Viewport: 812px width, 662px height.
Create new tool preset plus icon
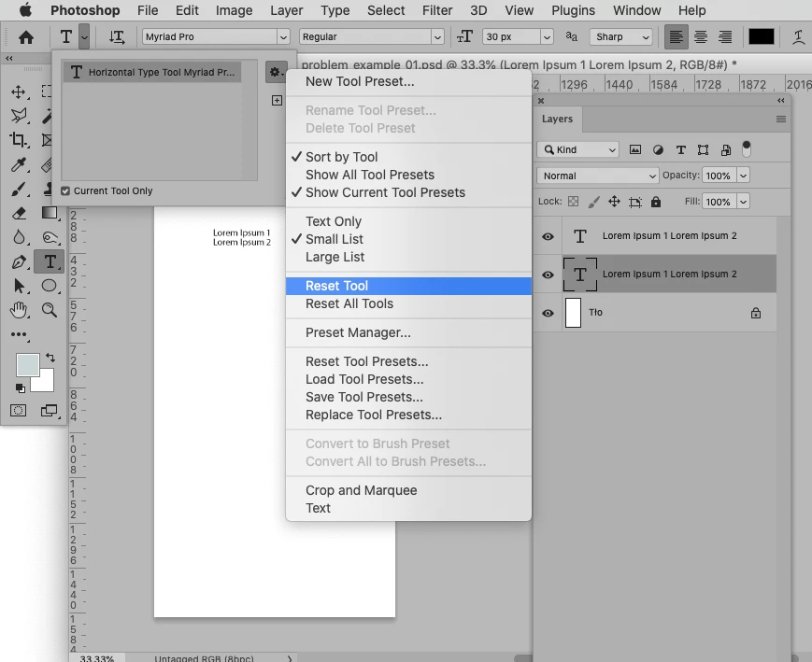coord(278,101)
